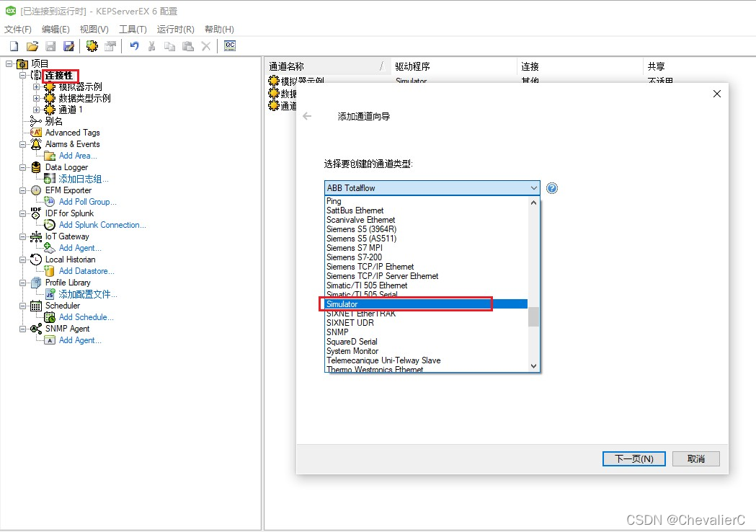Expand the 通道 1 tree node
The image size is (756, 532).
coord(36,110)
